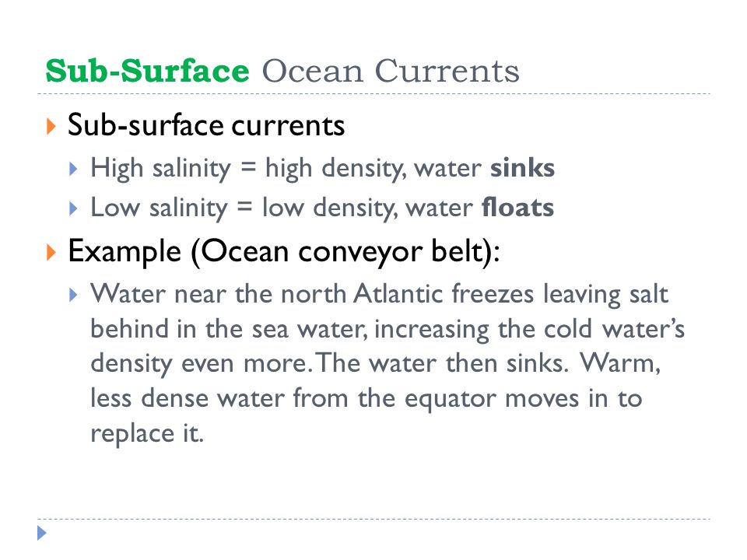
Task: Click the Example (Ocean conveyor belt) heading
Action: pos(284,251)
